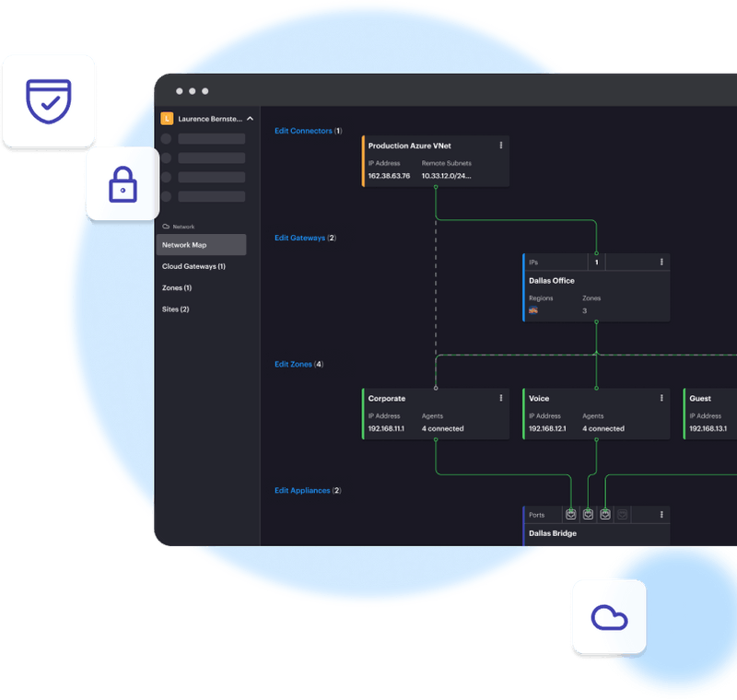Open the Production Azure VNet options menu
Viewport: 737px width, 700px height.
(x=500, y=146)
